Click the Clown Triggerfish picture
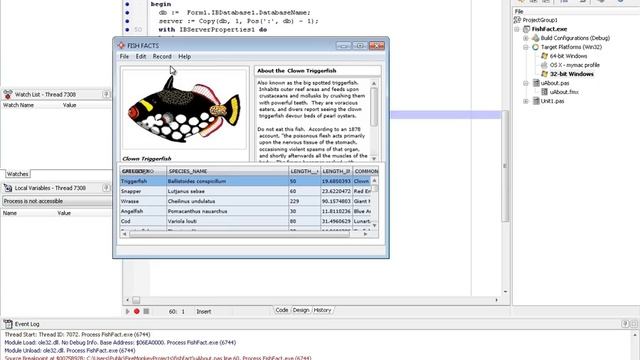This screenshot has width=640, height=360. click(184, 109)
